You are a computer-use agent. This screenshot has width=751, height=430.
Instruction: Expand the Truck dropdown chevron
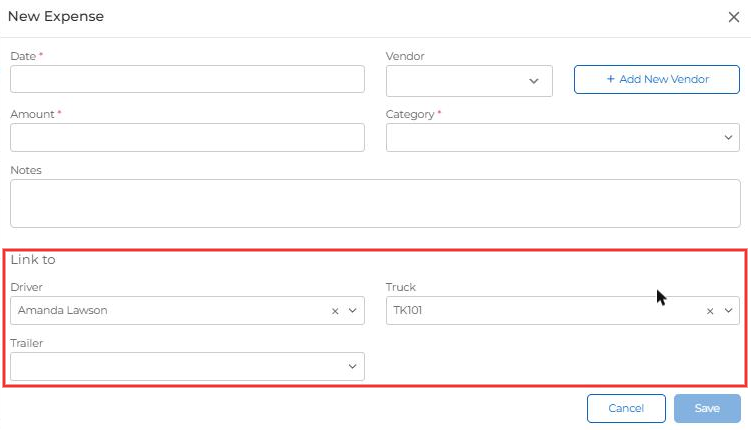point(728,310)
